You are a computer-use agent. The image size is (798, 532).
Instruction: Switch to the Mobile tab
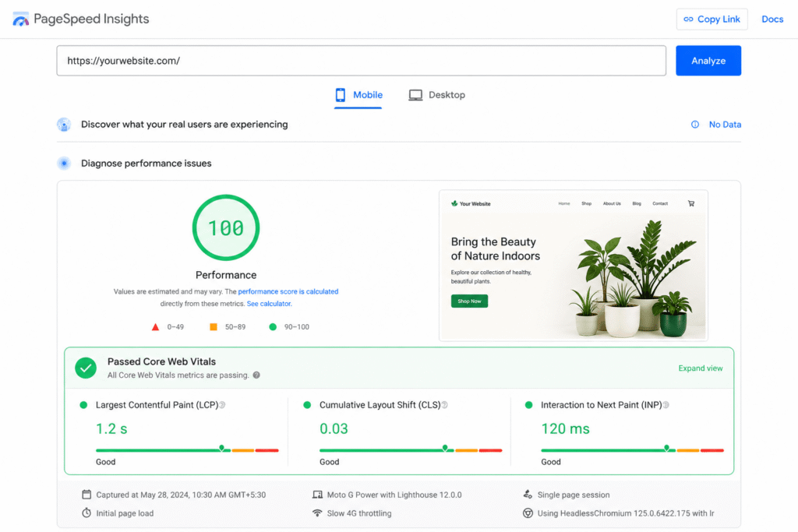coord(358,95)
